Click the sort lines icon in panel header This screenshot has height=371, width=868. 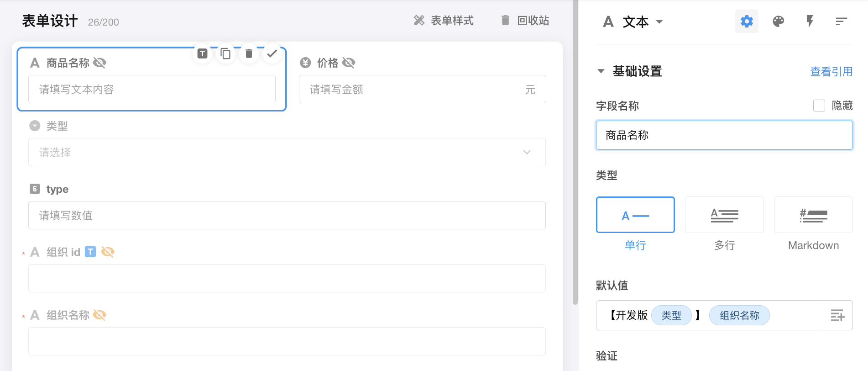841,21
